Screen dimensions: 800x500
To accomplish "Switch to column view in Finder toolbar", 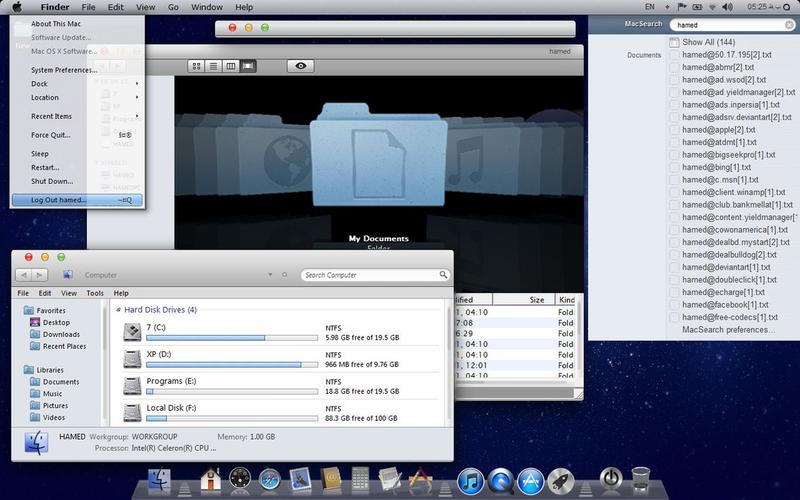I will click(x=231, y=66).
